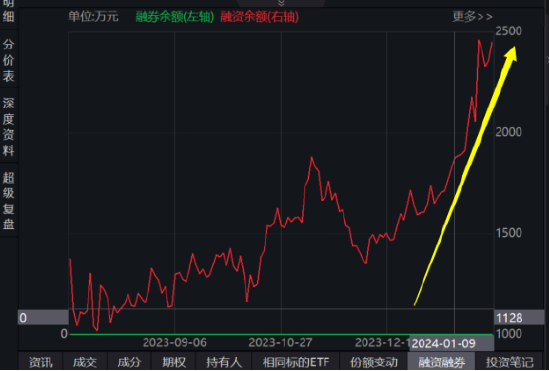Click the 2500 right-axis value
Viewport: 550px width, 371px height.
[x=508, y=31]
